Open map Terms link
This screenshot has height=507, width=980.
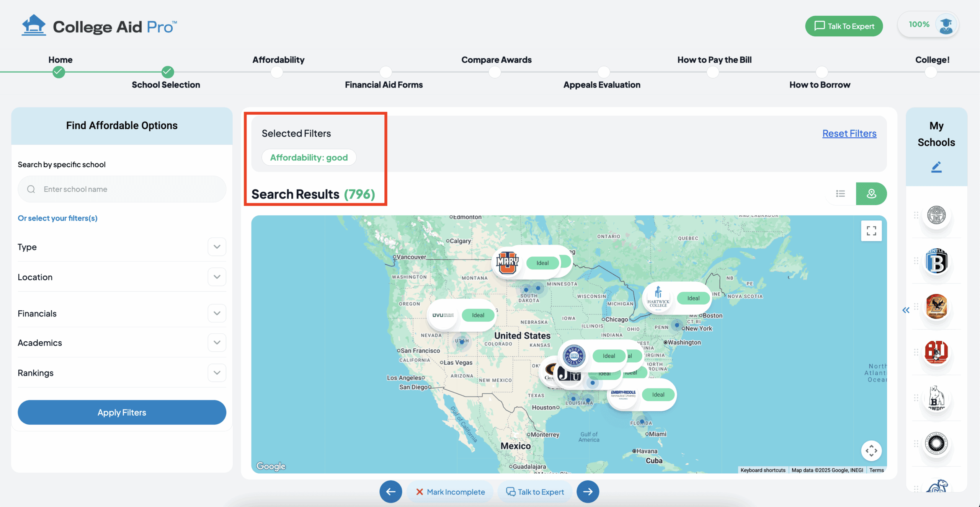pos(876,470)
